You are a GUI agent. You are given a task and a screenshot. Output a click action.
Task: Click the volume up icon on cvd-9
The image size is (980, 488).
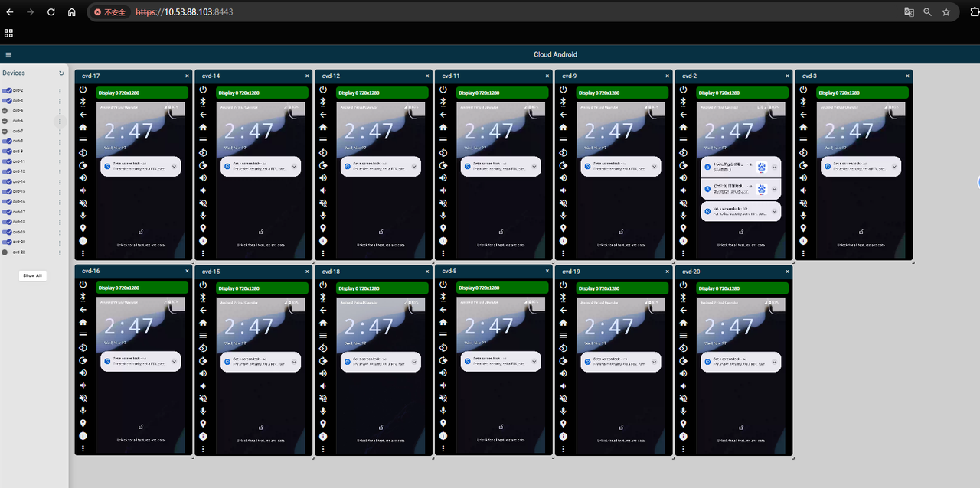pyautogui.click(x=563, y=177)
